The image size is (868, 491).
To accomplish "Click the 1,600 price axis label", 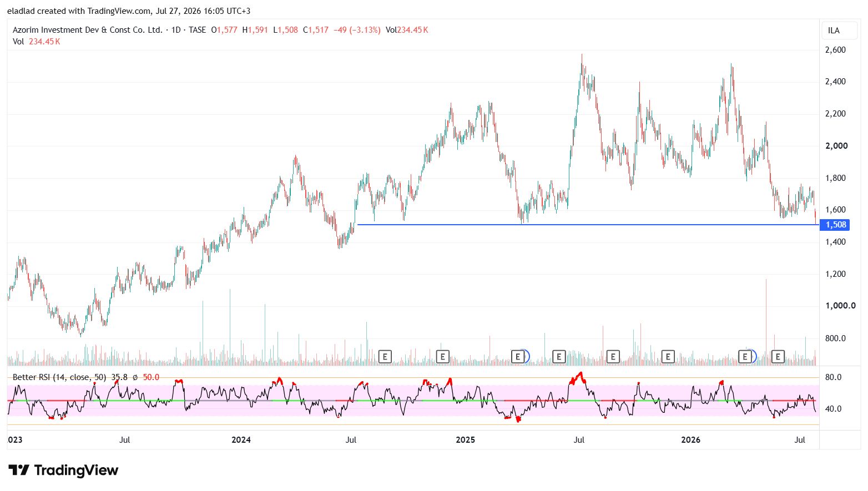I will tap(835, 210).
